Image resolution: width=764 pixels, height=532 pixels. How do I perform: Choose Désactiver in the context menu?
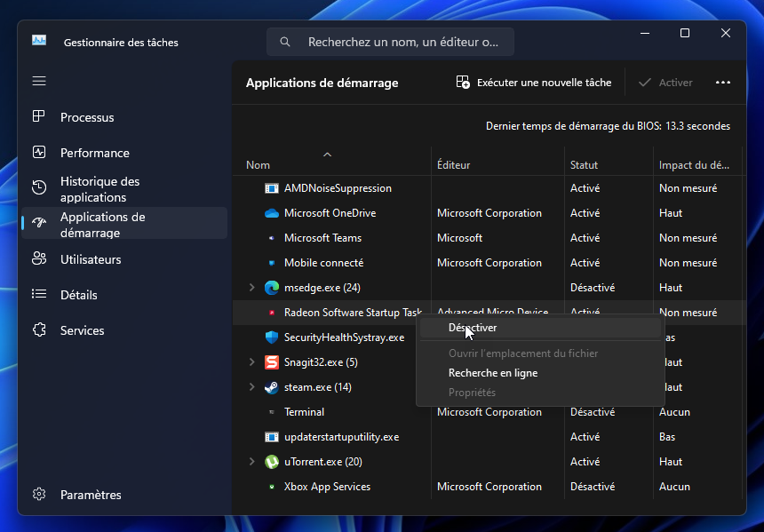click(540, 328)
